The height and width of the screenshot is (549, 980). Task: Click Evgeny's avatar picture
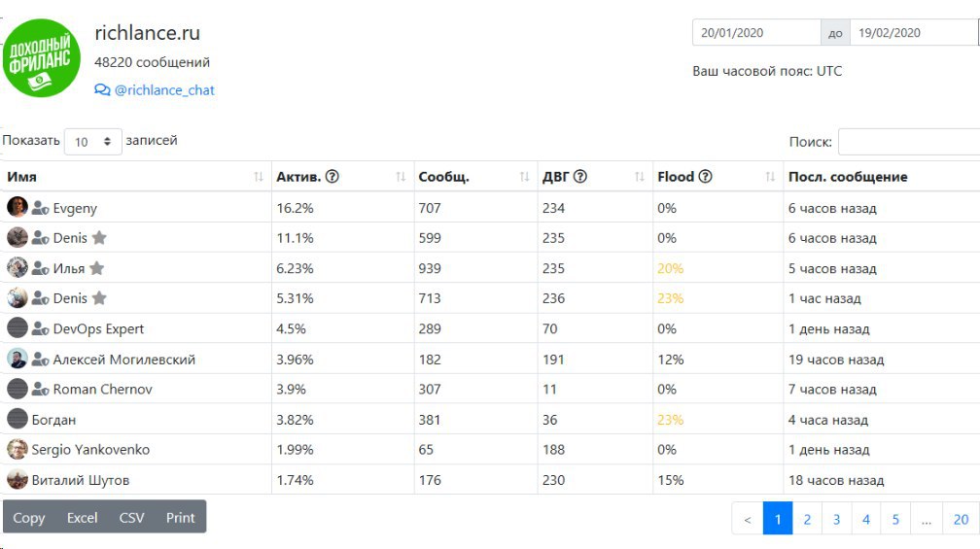(x=17, y=207)
